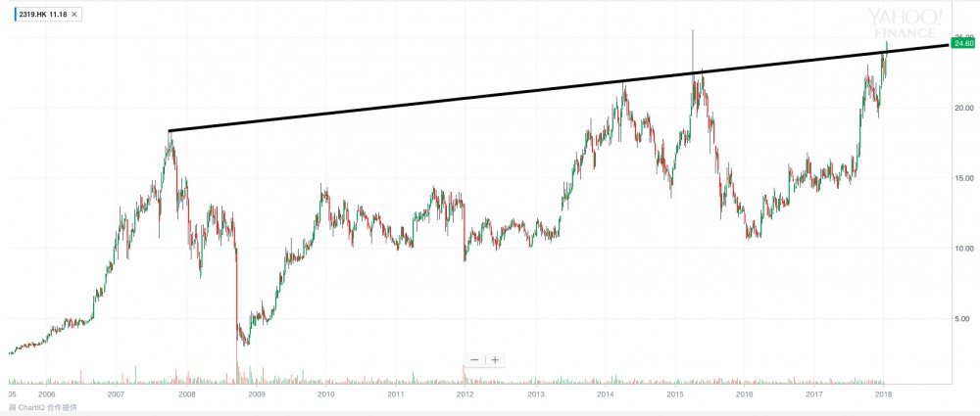Click the 2012 year marker on the time axis
The image size is (980, 416).
(x=465, y=394)
